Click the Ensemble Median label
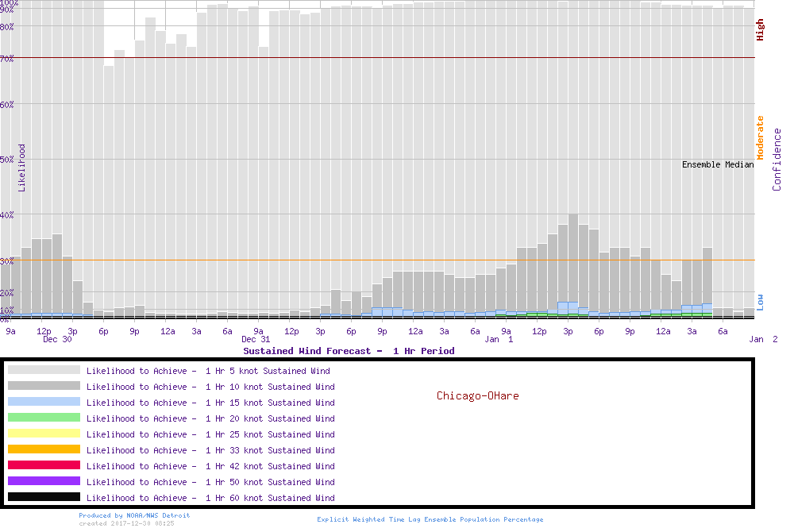 pyautogui.click(x=718, y=164)
